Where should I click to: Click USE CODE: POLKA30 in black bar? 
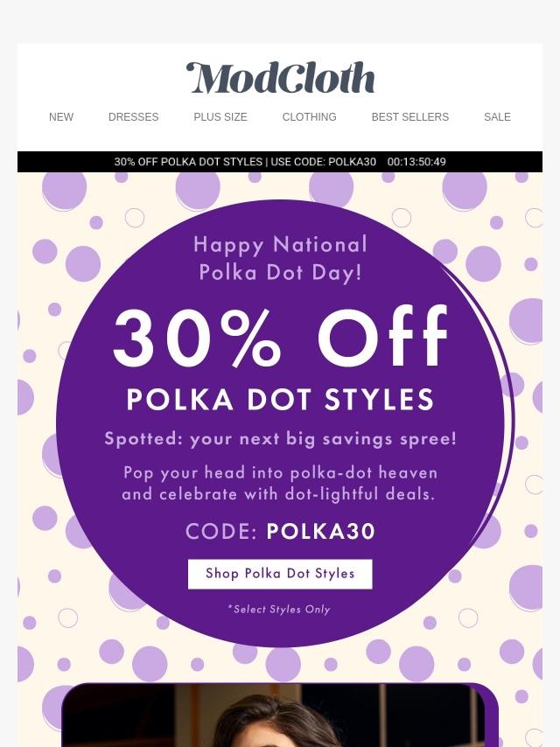point(323,162)
